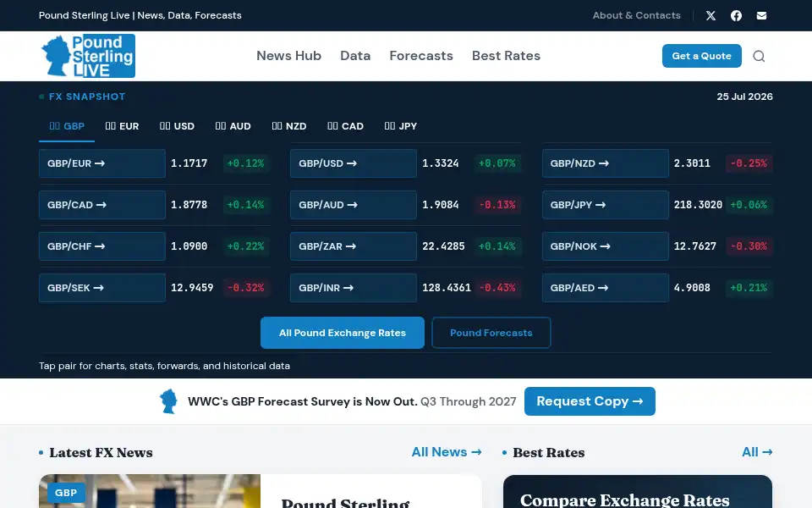Click the +0.07% change badge

coord(497,163)
